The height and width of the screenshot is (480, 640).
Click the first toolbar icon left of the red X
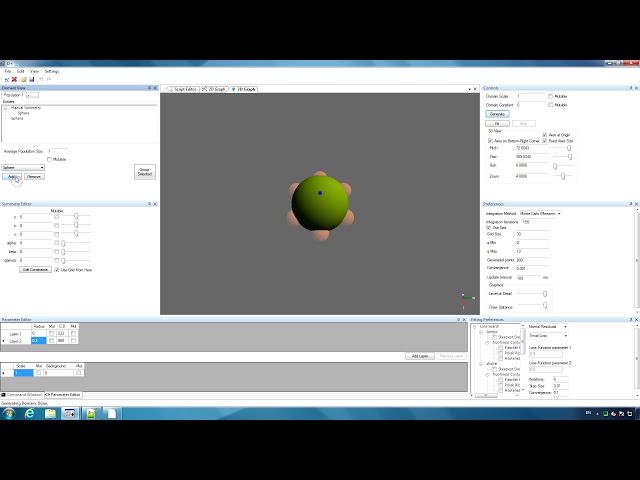point(7,79)
